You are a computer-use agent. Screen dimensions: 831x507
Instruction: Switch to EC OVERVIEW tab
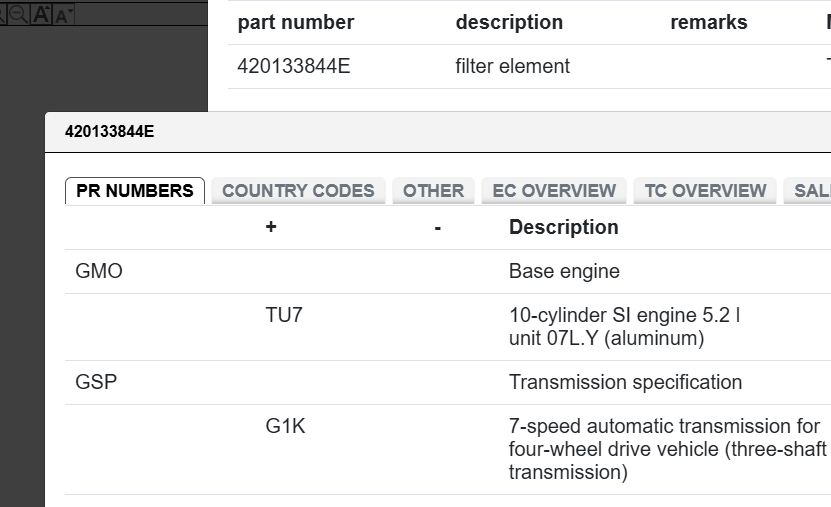554,191
